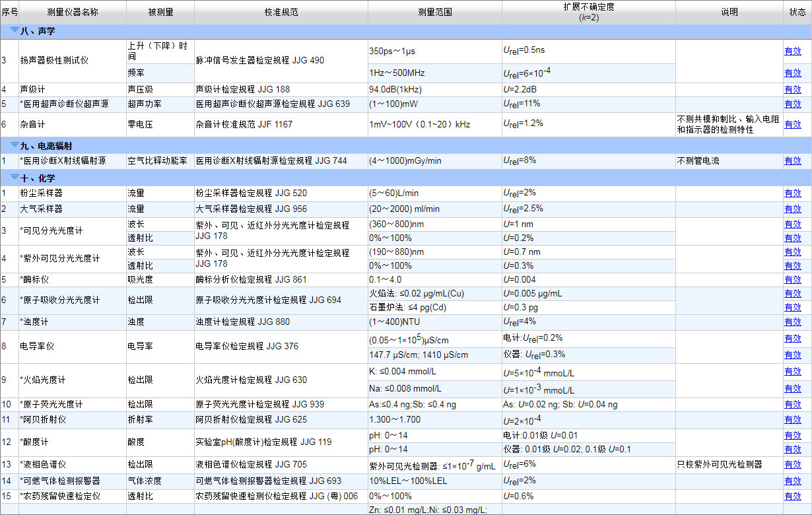Open 有效 link for the 1Hz～500MHz frequency row
This screenshot has width=812, height=515.
pyautogui.click(x=792, y=73)
